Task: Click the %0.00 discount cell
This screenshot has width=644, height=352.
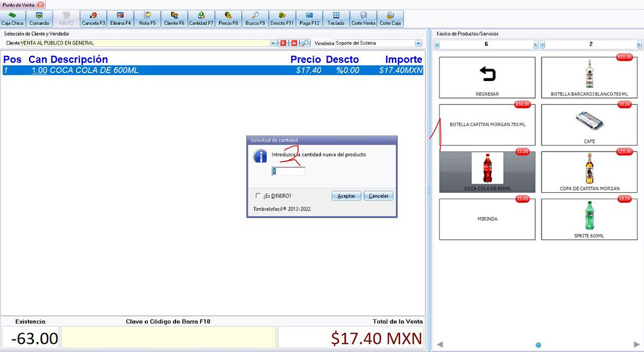Action: (x=347, y=70)
